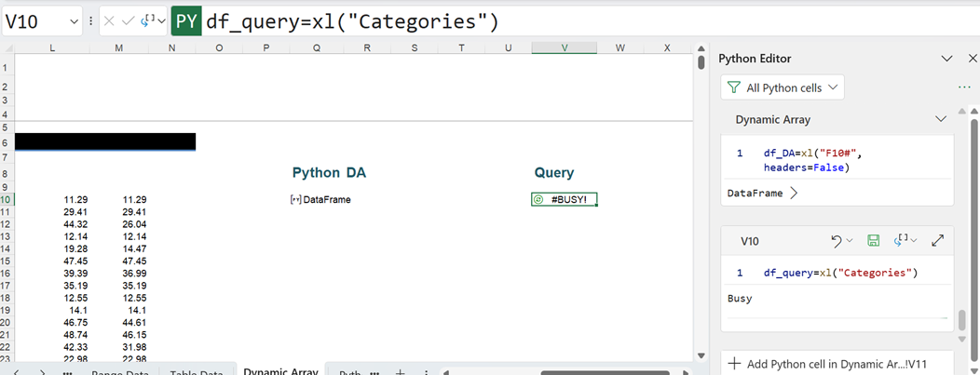Switch to the Dynamic Array sheet tab

point(280,372)
